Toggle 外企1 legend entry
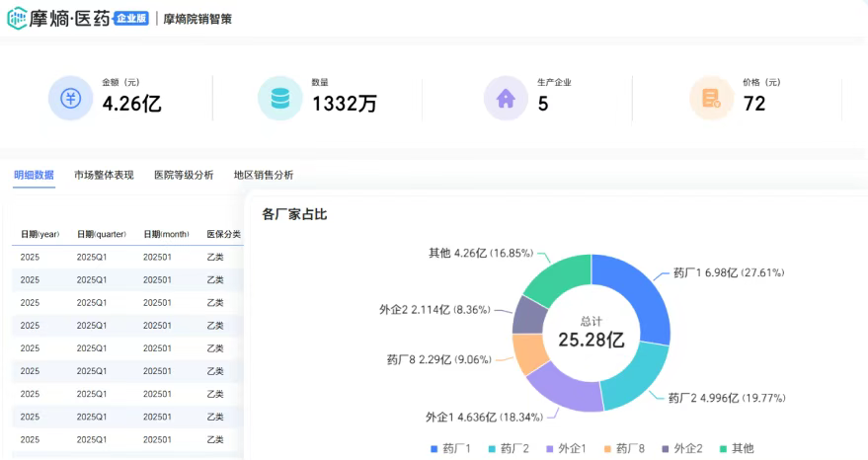The image size is (868, 460). 565,448
